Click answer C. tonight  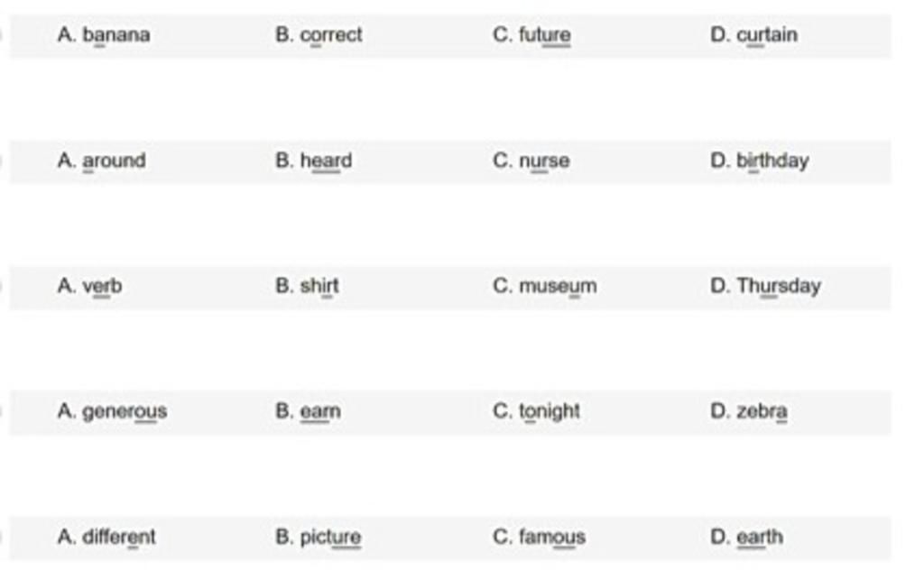pos(537,411)
